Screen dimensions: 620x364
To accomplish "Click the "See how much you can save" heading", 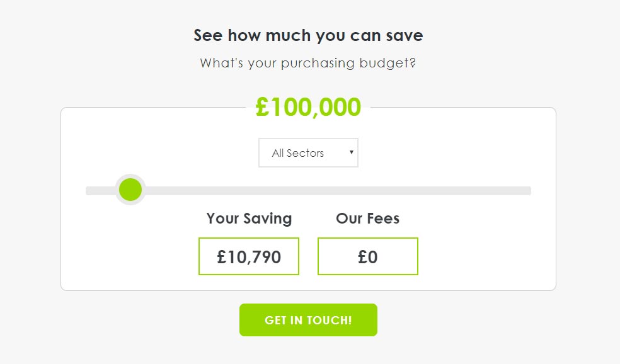I will (x=308, y=35).
